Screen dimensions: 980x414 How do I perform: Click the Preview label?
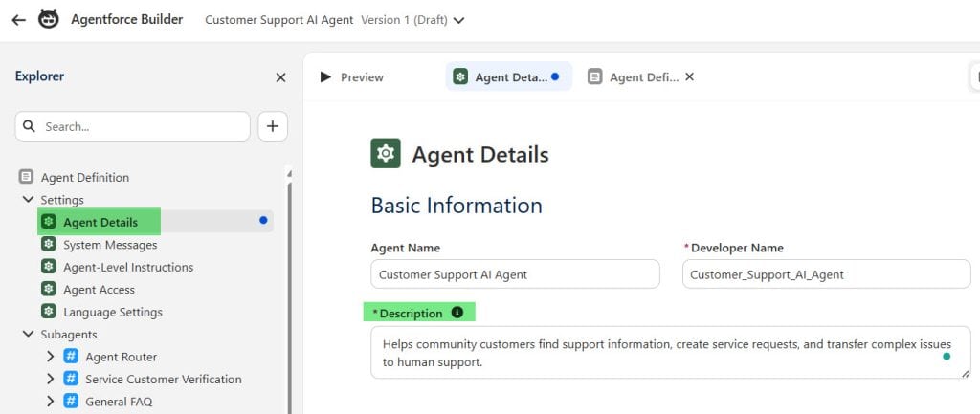[362, 77]
